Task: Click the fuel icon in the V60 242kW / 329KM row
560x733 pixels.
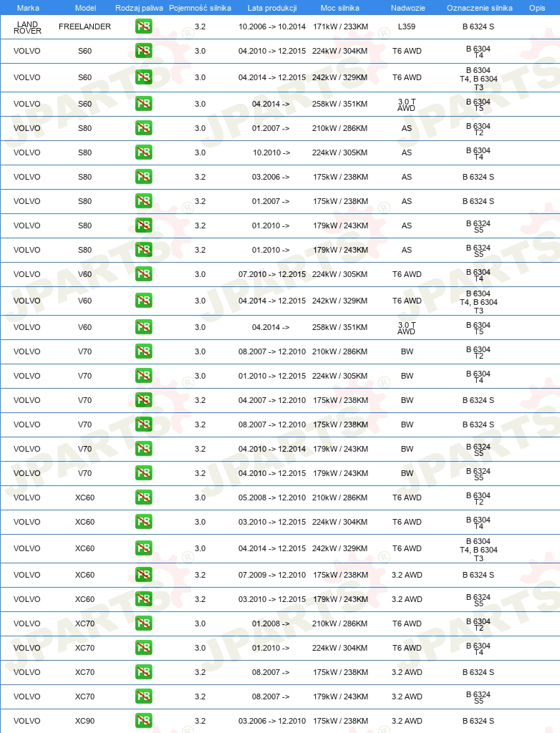Action: [144, 301]
